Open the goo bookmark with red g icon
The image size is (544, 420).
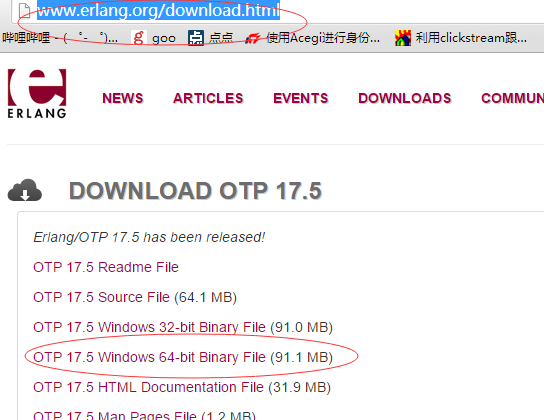click(153, 38)
